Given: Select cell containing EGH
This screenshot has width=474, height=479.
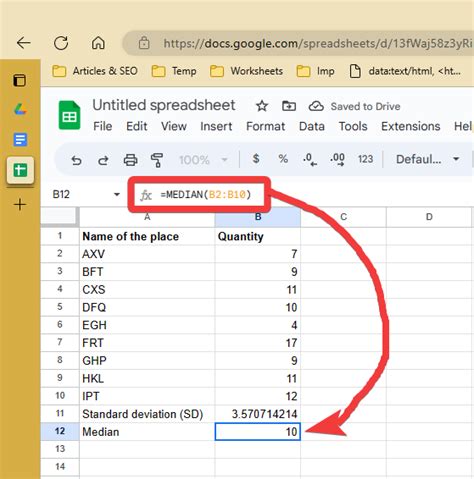Looking at the screenshot, I should point(147,325).
